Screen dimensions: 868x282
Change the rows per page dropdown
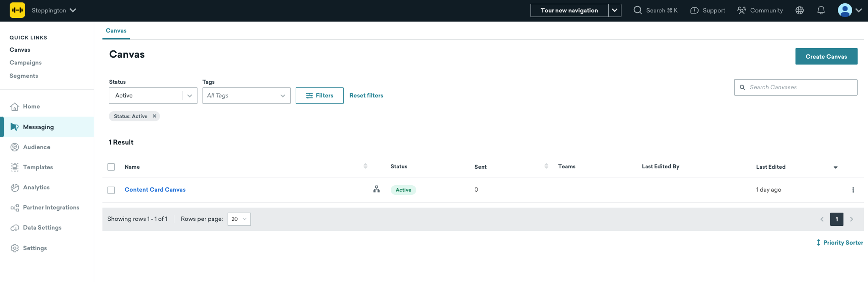point(239,219)
